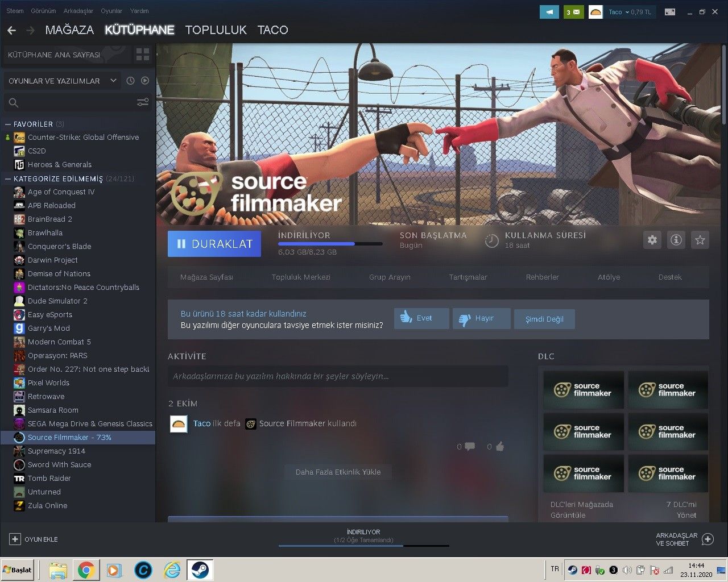The image size is (728, 582).
Task: Click the activity comment input box
Action: point(338,376)
